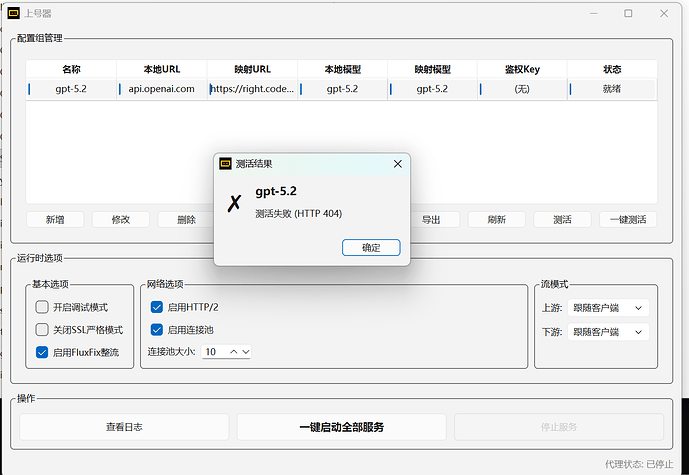689x475 pixels.
Task: Decrease 连接池大小 with down arrow
Action: point(246,352)
